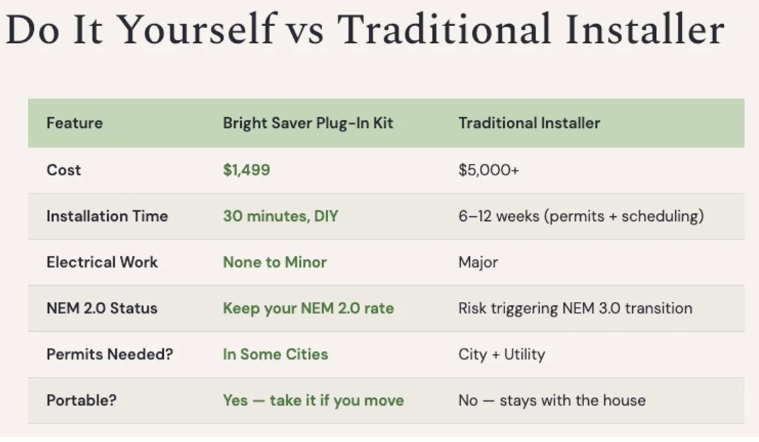The image size is (759, 442).
Task: Click the $1,499 price cell
Action: click(x=246, y=170)
